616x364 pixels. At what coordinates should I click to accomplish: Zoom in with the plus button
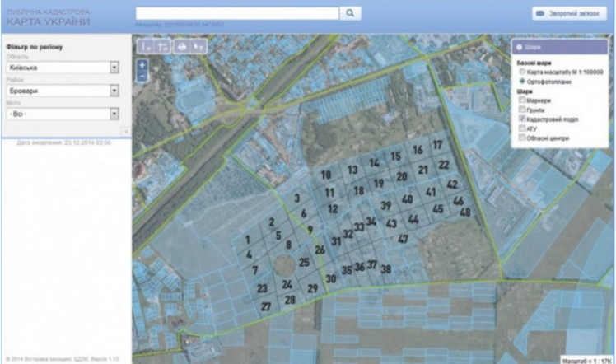coord(142,65)
